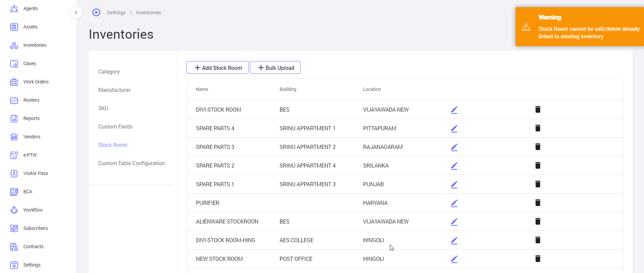Open the Inventories sidebar icon
Screen dimensions: 644x273
point(14,45)
